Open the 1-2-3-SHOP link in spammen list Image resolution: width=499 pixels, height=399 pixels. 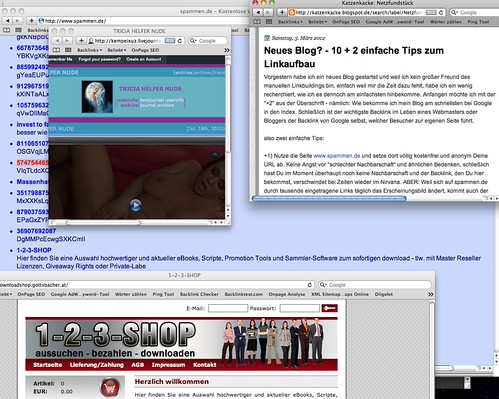point(34,250)
